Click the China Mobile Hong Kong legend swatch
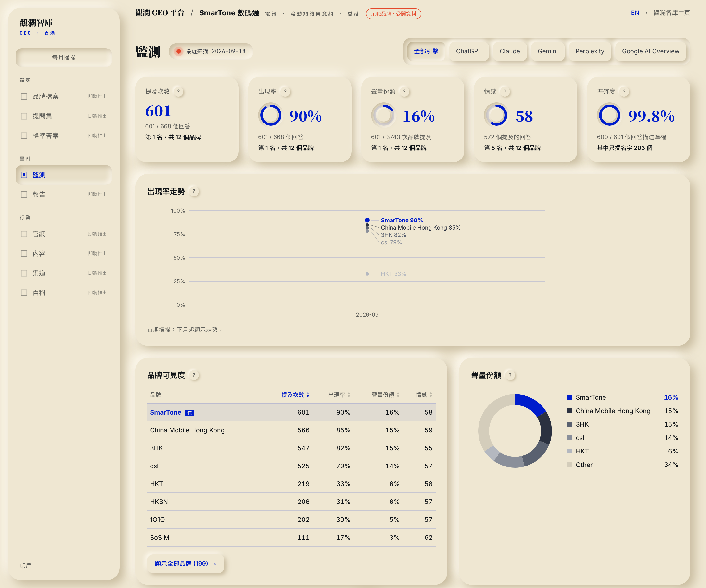Image resolution: width=706 pixels, height=588 pixels. [569, 411]
